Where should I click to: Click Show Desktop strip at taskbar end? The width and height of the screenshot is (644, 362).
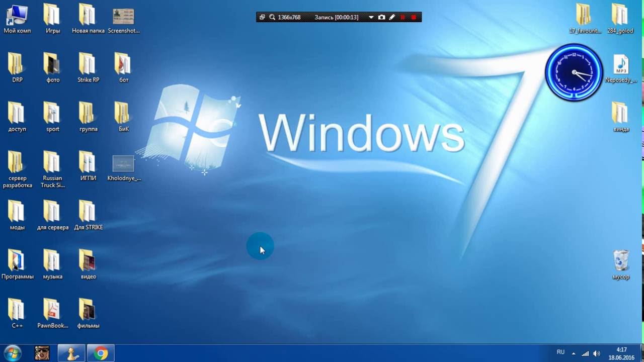(x=640, y=353)
